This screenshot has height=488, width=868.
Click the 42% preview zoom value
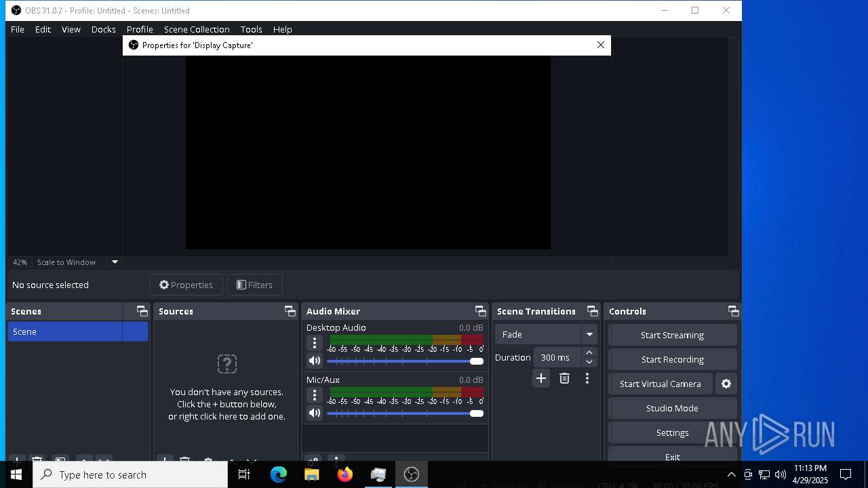[x=20, y=262]
